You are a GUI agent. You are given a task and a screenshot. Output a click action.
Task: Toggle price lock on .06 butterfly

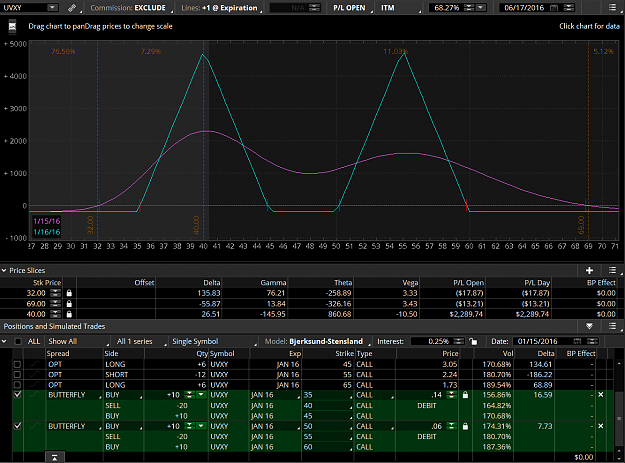465,426
